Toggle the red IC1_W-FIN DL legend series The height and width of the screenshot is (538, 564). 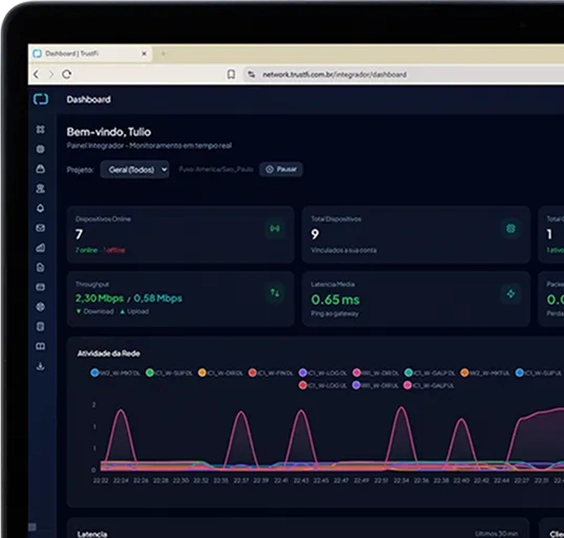[271, 373]
